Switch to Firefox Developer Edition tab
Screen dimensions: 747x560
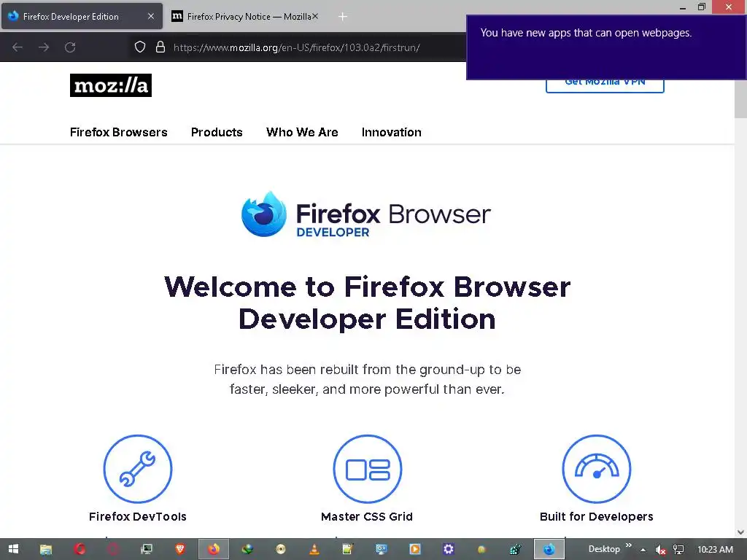(x=82, y=16)
